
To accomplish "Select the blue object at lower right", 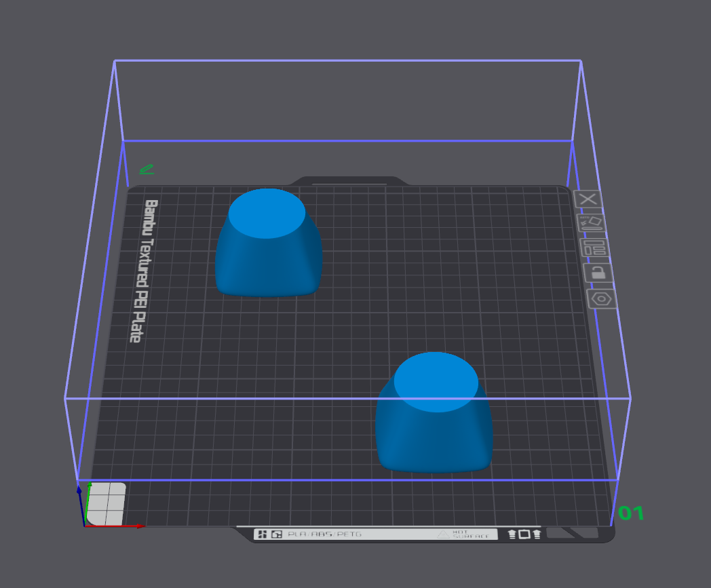I will [434, 412].
